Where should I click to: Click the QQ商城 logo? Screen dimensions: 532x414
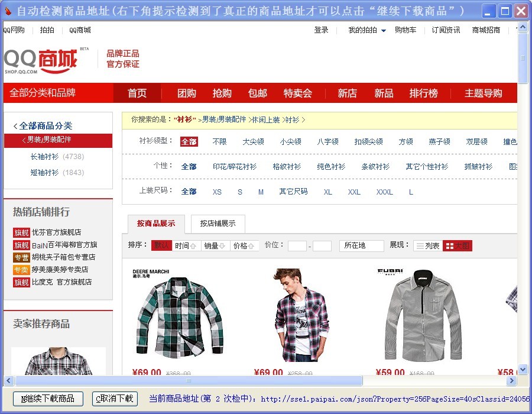click(41, 60)
